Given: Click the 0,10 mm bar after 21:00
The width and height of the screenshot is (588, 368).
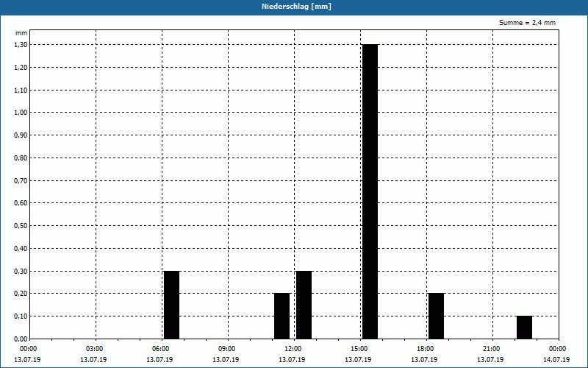Looking at the screenshot, I should pos(524,328).
